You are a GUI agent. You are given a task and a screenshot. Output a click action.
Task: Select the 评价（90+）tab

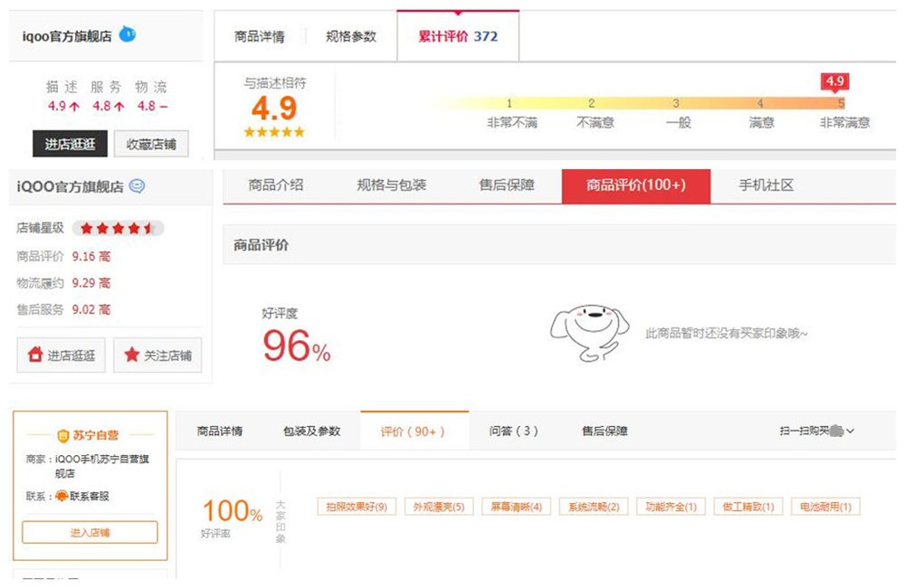pyautogui.click(x=413, y=431)
